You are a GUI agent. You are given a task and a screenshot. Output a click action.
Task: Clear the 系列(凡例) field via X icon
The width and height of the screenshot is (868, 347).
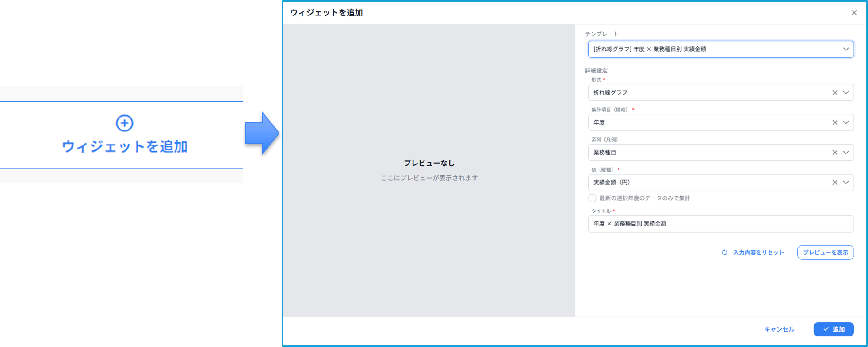click(x=834, y=153)
